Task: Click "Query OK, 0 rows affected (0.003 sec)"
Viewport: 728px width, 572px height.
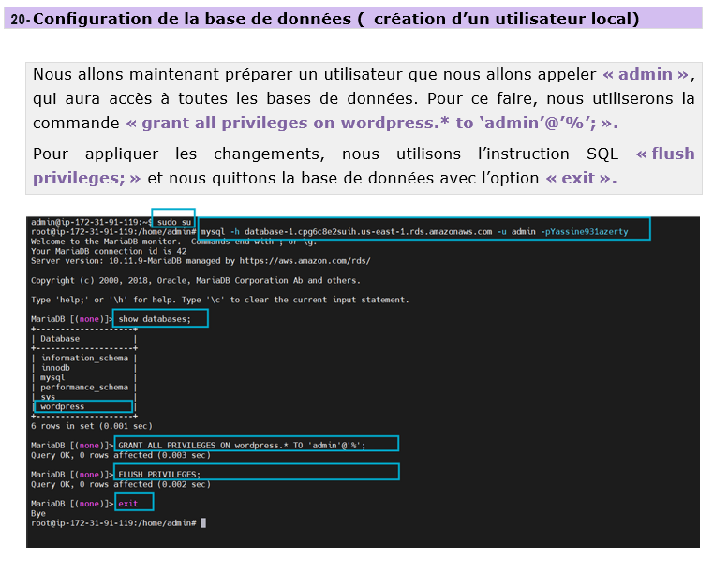Action: [121, 455]
